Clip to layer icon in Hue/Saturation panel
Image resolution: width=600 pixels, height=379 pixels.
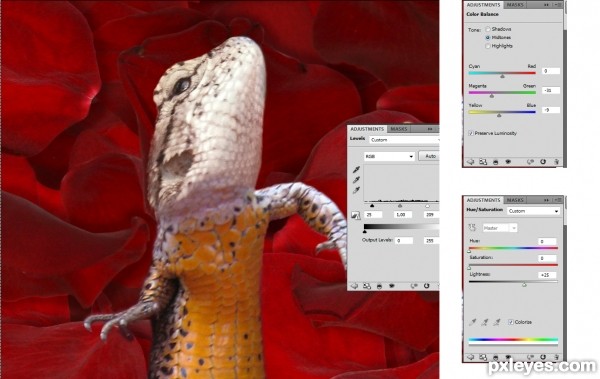[x=496, y=358]
